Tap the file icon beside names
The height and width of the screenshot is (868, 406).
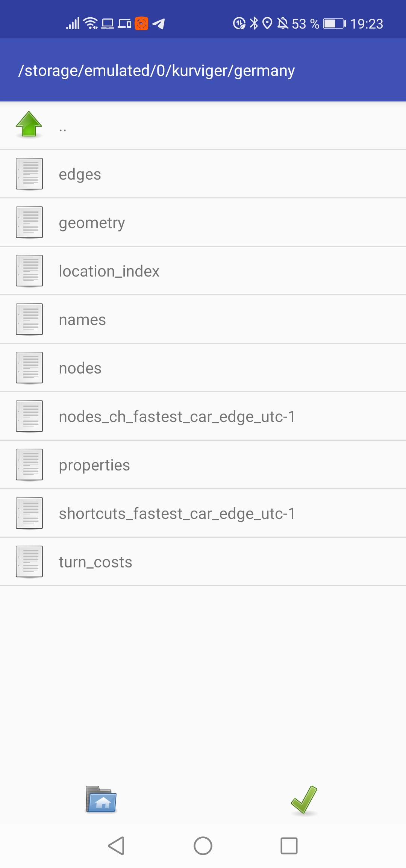pyautogui.click(x=29, y=319)
